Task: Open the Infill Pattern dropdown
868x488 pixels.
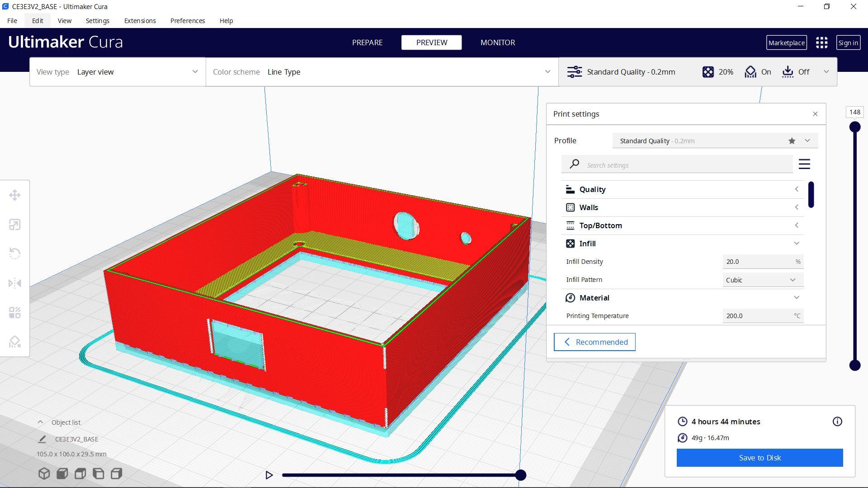Action: tap(762, 280)
